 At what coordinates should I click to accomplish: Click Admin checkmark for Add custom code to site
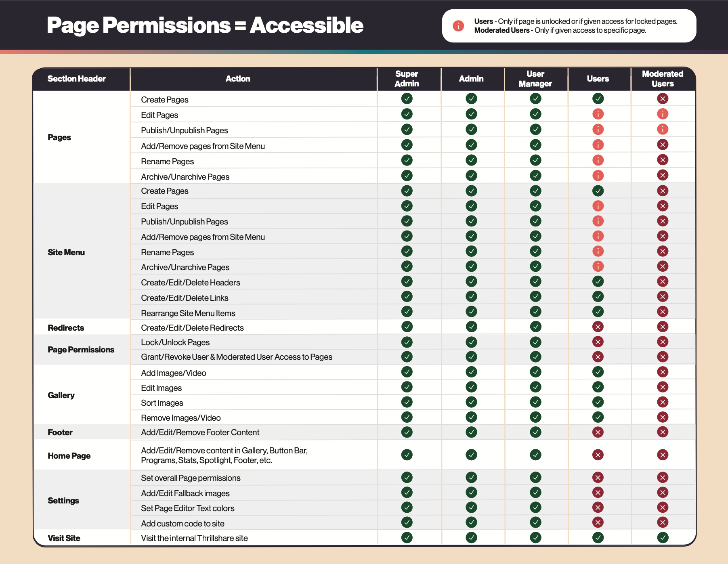tap(471, 522)
